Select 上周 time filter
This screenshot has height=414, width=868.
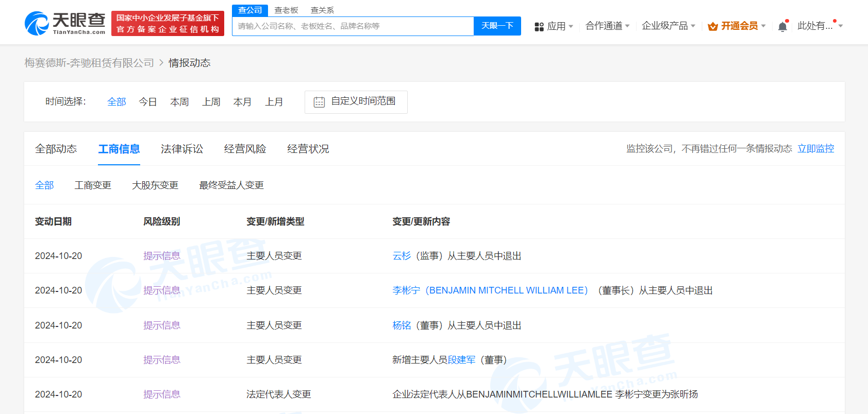coord(211,102)
